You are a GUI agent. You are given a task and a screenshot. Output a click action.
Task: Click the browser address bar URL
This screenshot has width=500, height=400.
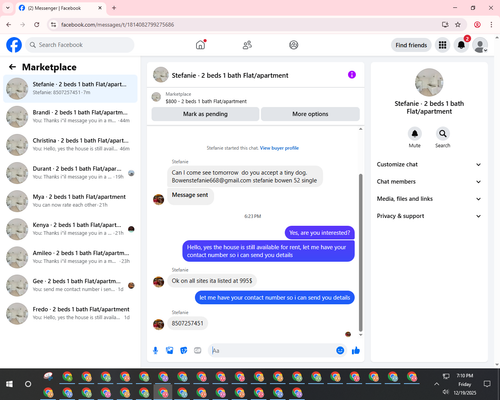click(117, 25)
